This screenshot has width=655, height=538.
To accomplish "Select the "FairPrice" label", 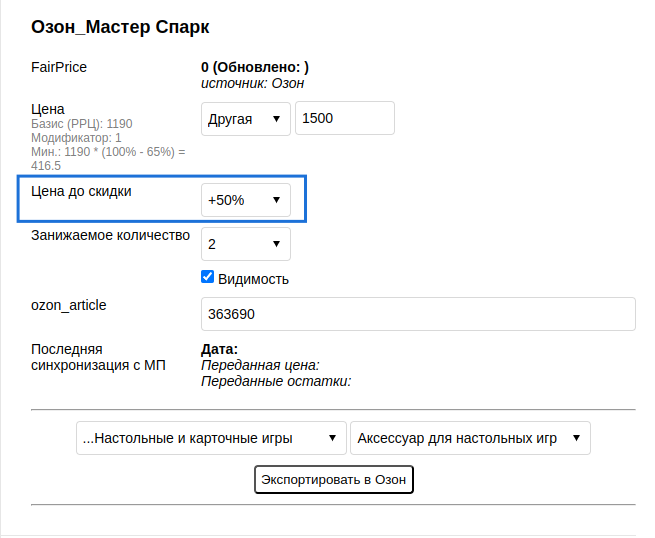I will click(x=59, y=67).
